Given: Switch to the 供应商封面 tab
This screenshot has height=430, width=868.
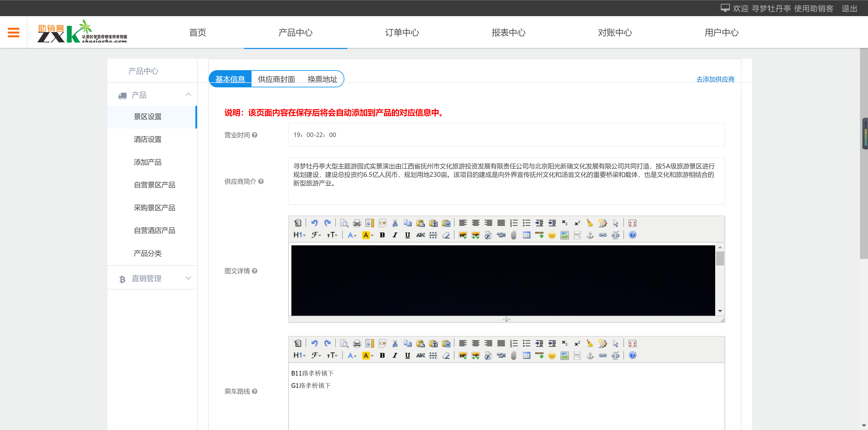Looking at the screenshot, I should pyautogui.click(x=276, y=79).
